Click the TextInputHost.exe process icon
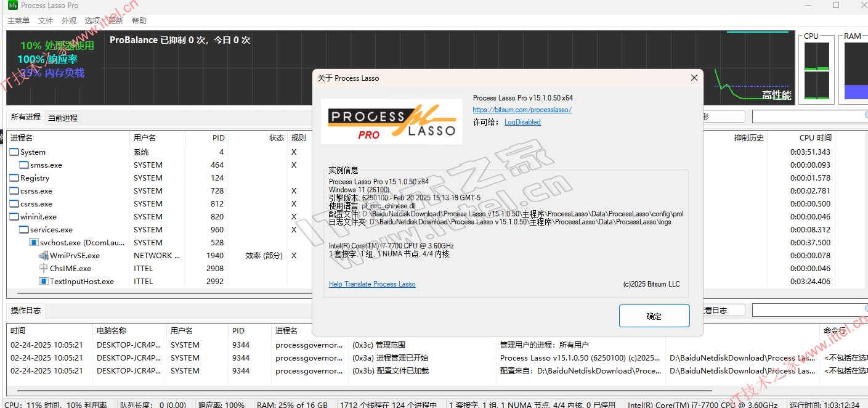 tap(44, 281)
